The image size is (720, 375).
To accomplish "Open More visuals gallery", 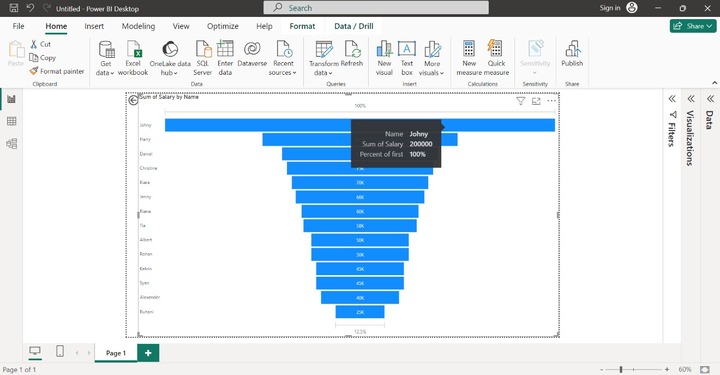I will 432,58.
